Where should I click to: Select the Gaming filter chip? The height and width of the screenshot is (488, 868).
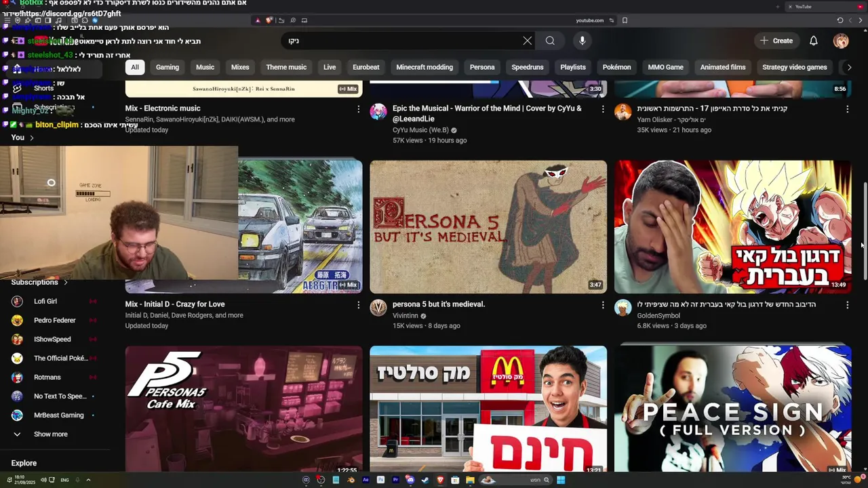167,67
